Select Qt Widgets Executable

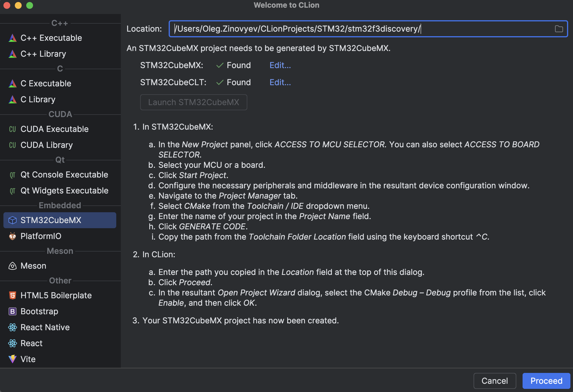point(64,190)
